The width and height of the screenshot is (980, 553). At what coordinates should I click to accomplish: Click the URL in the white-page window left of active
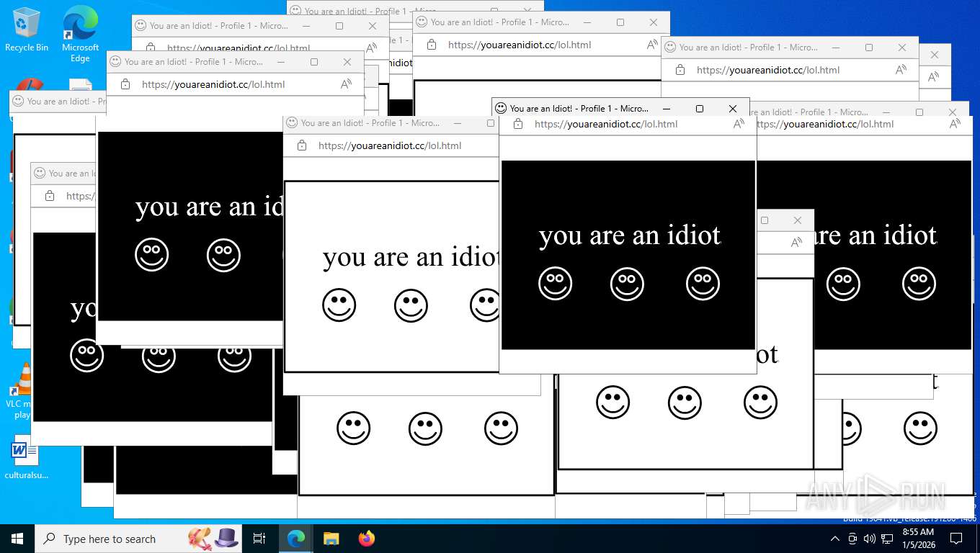[x=390, y=145]
